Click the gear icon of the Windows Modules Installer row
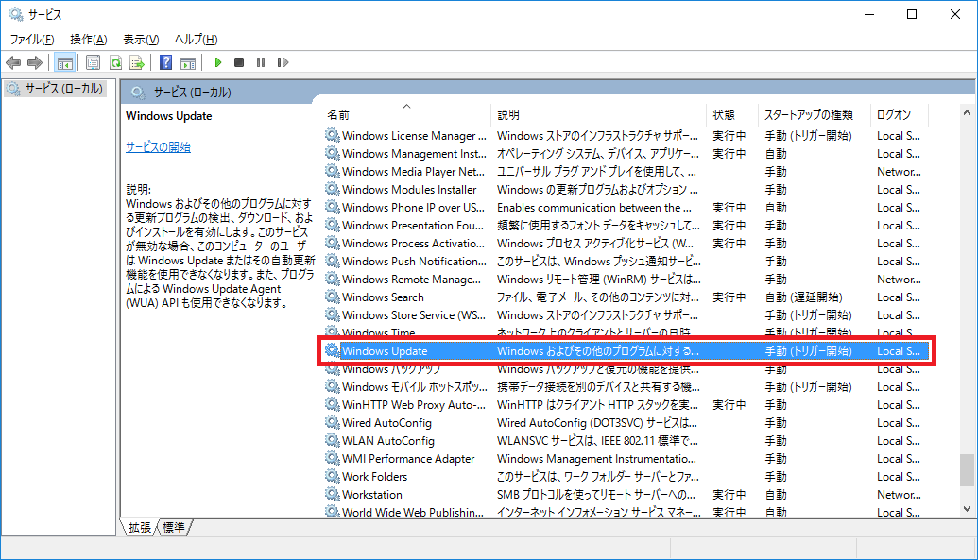The image size is (978, 560). coord(333,189)
